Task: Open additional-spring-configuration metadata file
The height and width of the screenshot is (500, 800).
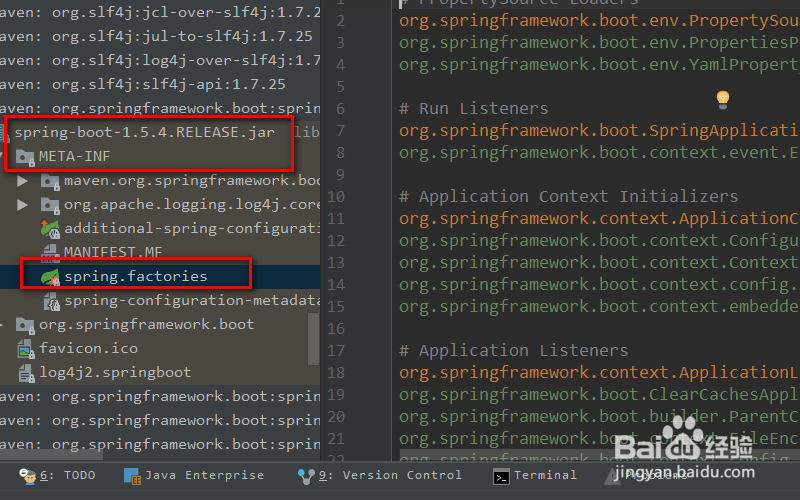Action: 192,229
